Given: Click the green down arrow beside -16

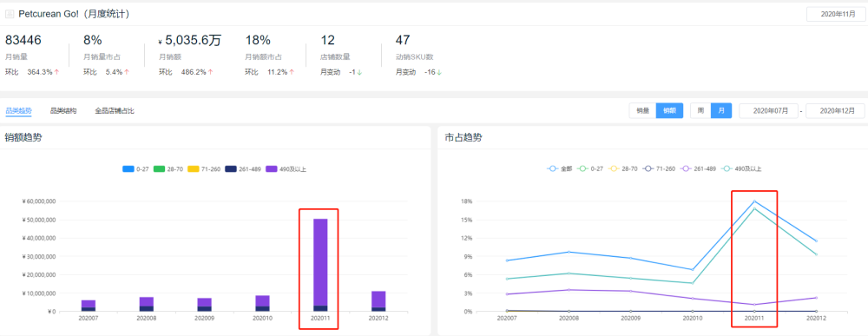Looking at the screenshot, I should click(x=438, y=72).
